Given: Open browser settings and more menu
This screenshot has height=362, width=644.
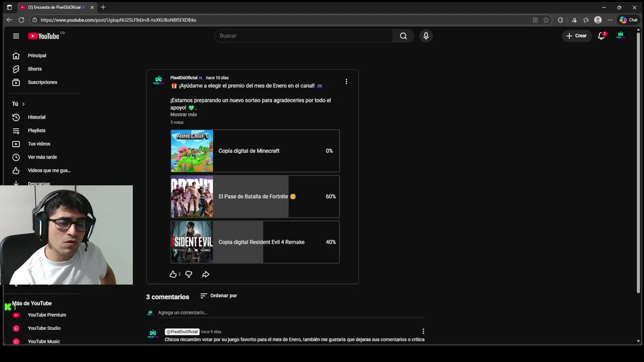Looking at the screenshot, I should (x=610, y=20).
